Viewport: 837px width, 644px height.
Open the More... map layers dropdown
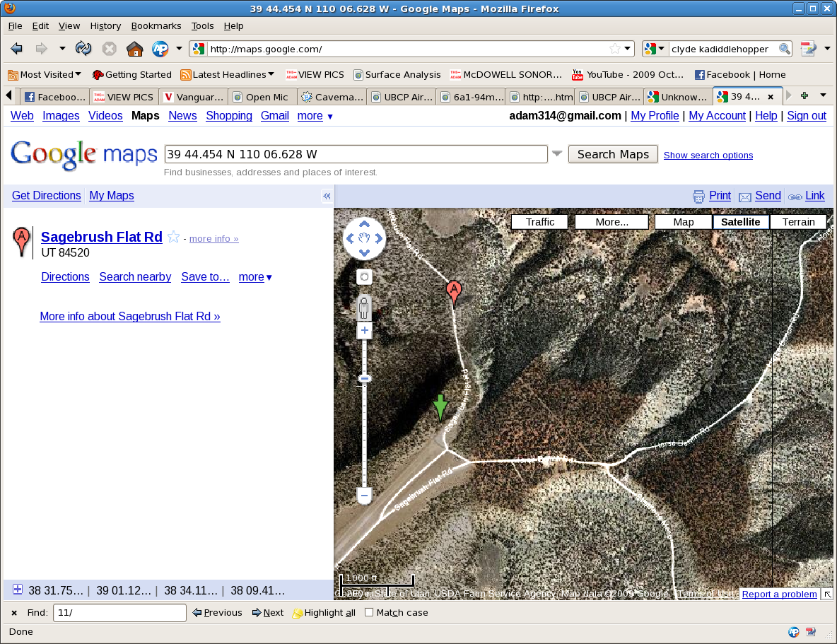611,222
